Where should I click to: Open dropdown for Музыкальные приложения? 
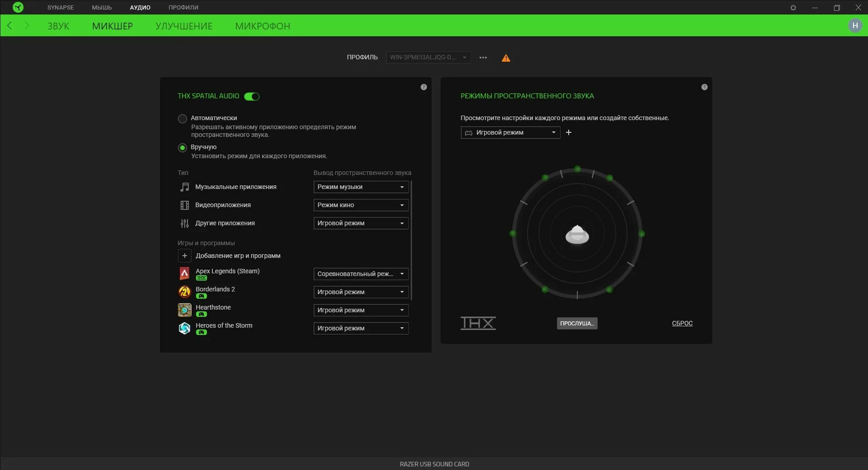tap(361, 187)
